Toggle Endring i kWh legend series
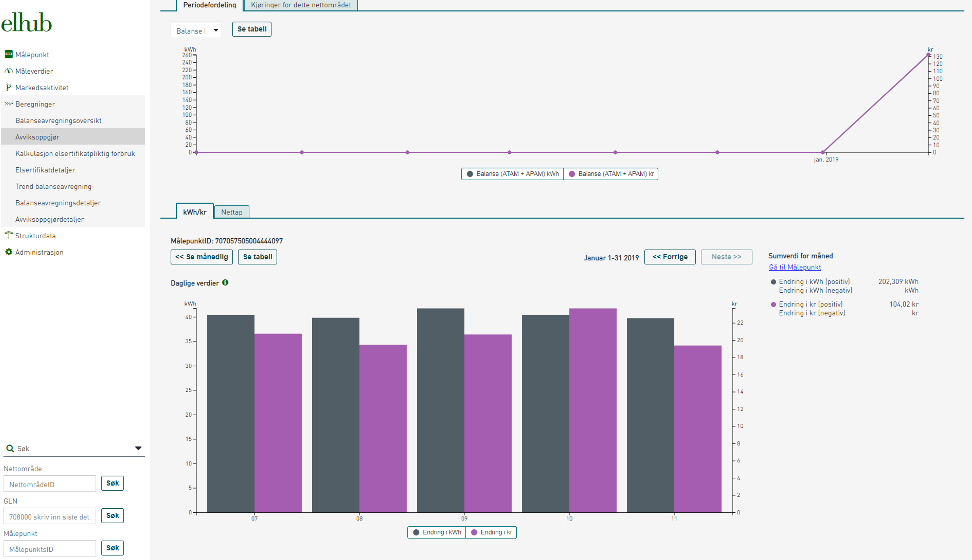972x560 pixels. click(437, 532)
